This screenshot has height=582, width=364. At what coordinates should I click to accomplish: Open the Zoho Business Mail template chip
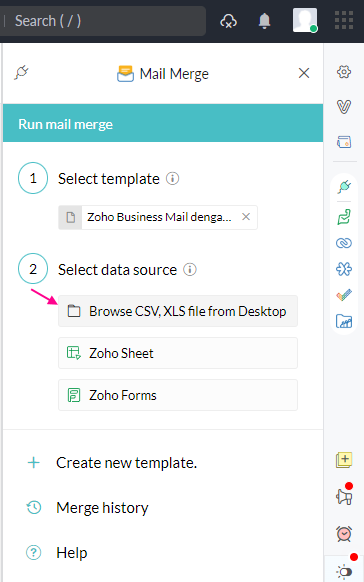(x=158, y=217)
